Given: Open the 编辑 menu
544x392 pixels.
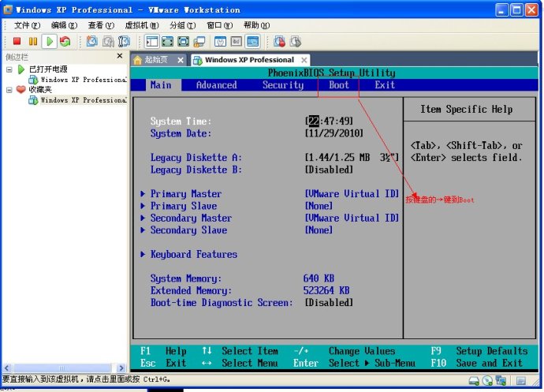Looking at the screenshot, I should coord(64,25).
